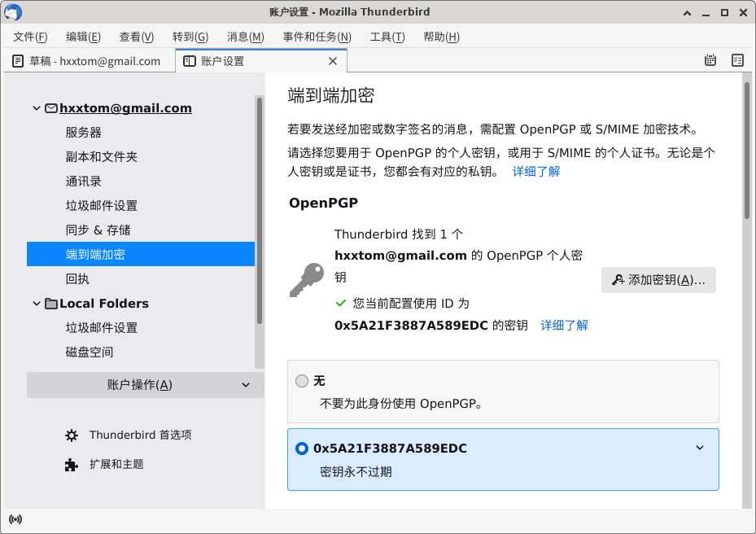Click the mail envelope icon beside hxxtom@gmail.com
The image size is (756, 534).
(x=51, y=108)
